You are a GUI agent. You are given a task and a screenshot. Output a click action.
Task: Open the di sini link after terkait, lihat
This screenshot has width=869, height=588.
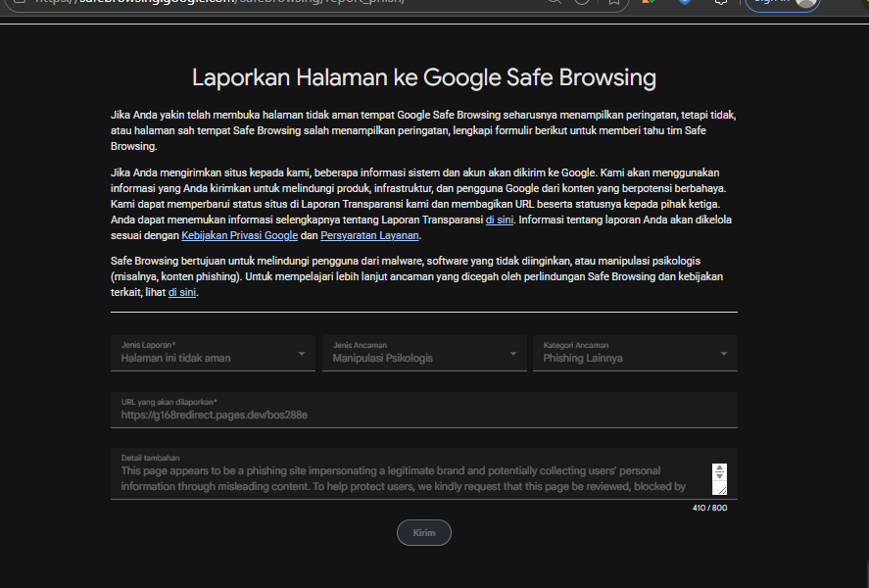pos(182,292)
